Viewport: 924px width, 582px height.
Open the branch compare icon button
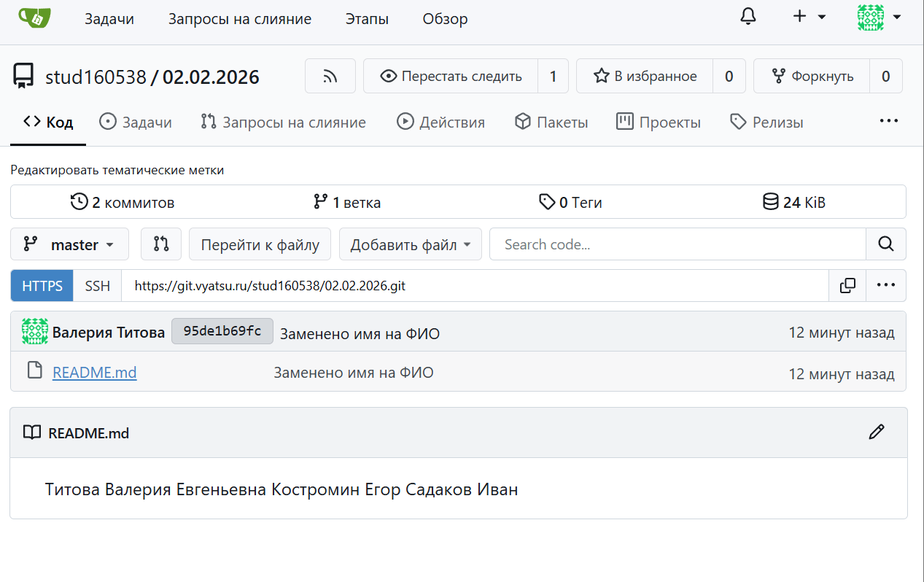coord(161,244)
